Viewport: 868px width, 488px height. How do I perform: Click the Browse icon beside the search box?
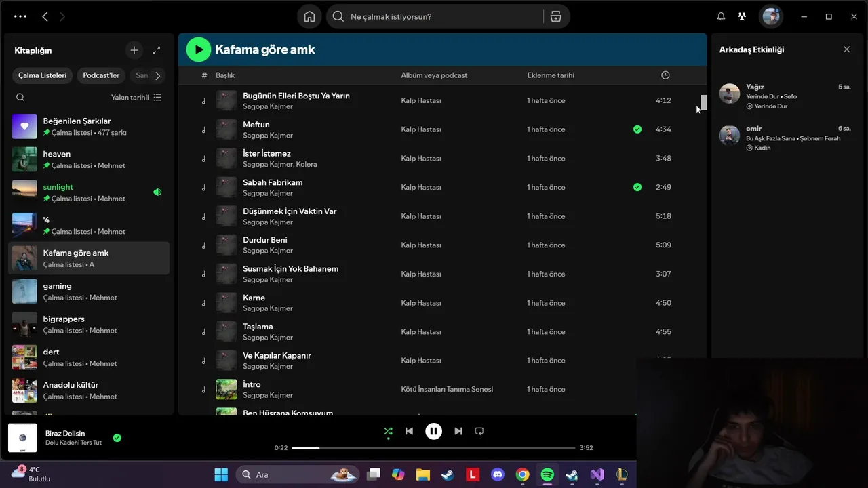pyautogui.click(x=556, y=17)
